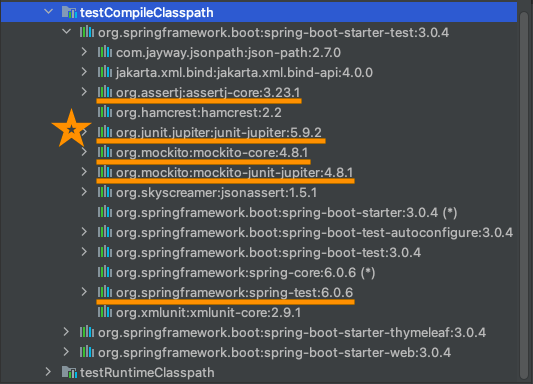Select the testRuntimeClasspath row label
The height and width of the screenshot is (384, 533).
(x=147, y=373)
